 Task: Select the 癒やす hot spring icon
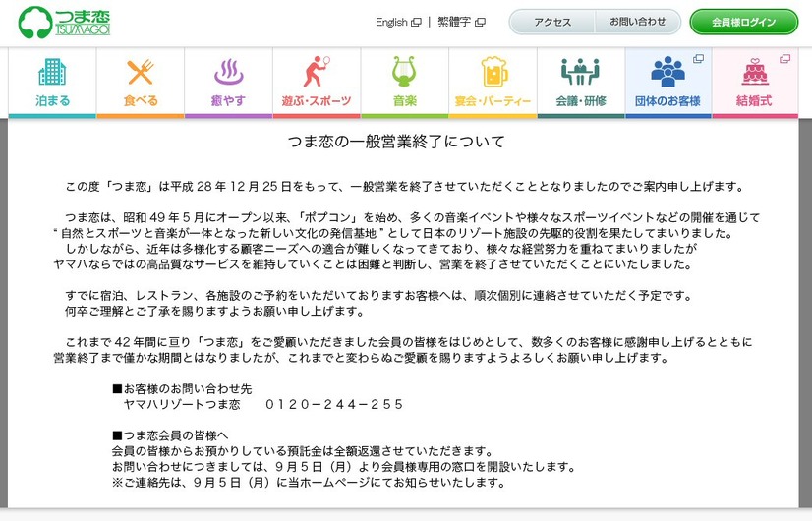pos(228,72)
